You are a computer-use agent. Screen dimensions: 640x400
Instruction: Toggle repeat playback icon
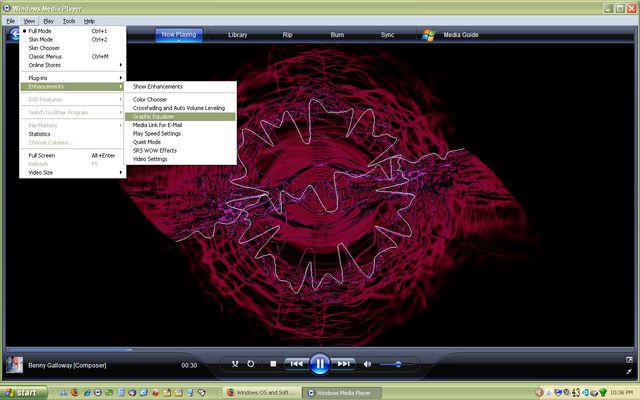[251, 364]
